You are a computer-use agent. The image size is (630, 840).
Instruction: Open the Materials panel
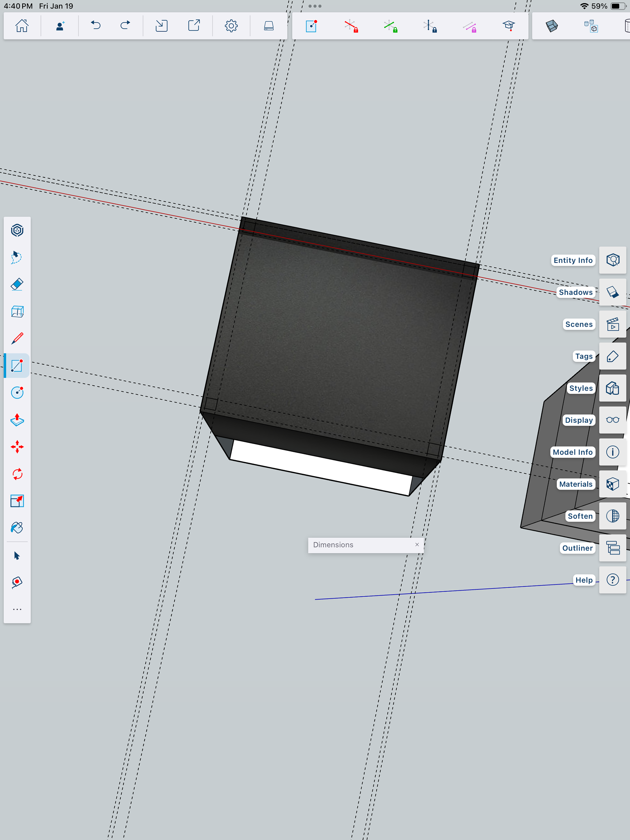tap(613, 484)
